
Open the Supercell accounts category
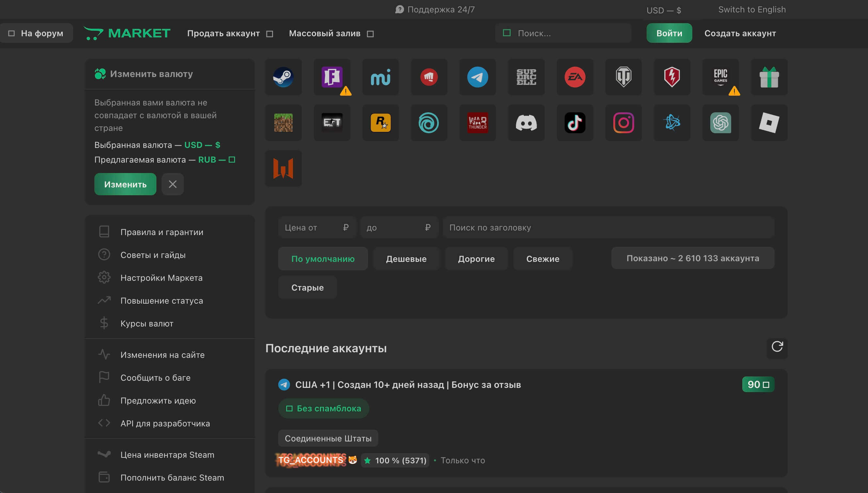point(526,77)
